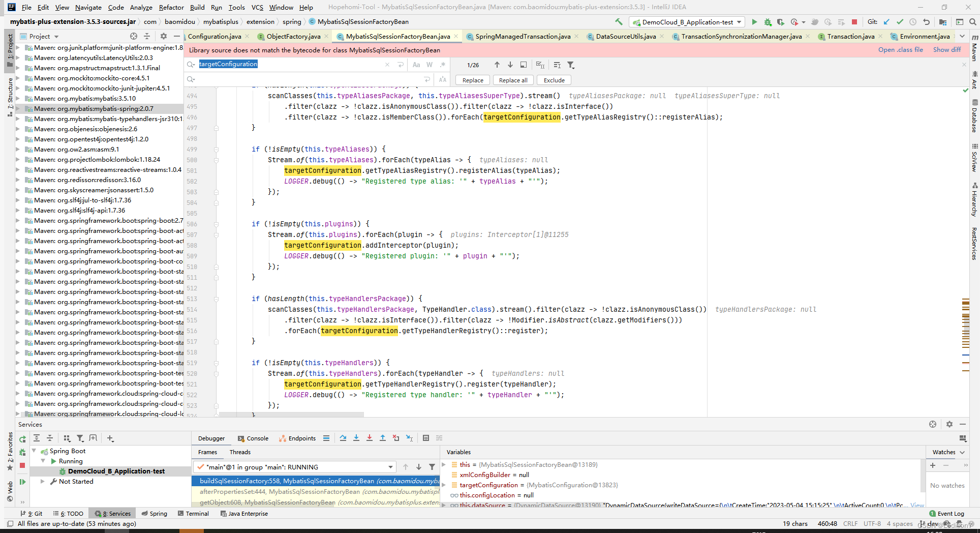Run DemoCloud_B_Application-test with the green Run icon
The width and height of the screenshot is (980, 533).
[754, 22]
